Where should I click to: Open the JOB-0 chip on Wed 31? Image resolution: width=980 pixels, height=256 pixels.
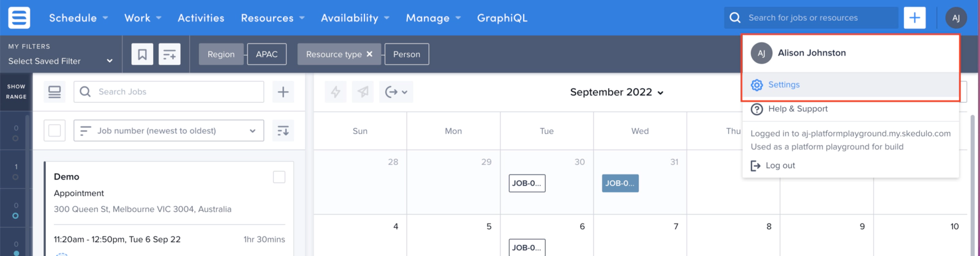[x=620, y=183]
